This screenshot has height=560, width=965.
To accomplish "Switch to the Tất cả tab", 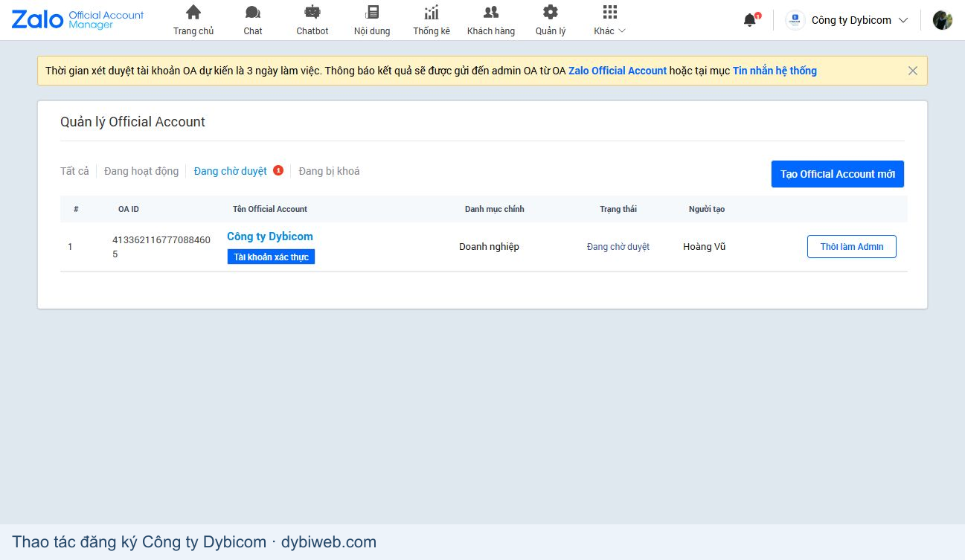I will point(74,171).
